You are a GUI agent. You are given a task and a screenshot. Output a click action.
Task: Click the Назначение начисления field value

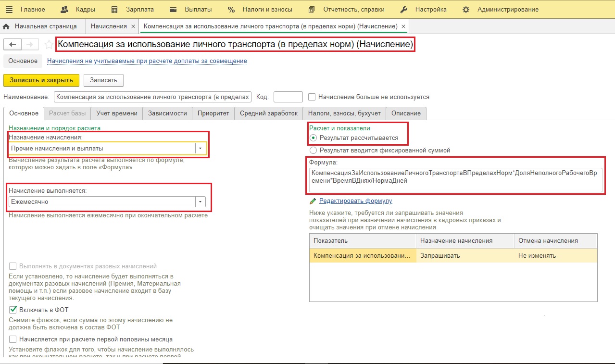(x=101, y=149)
